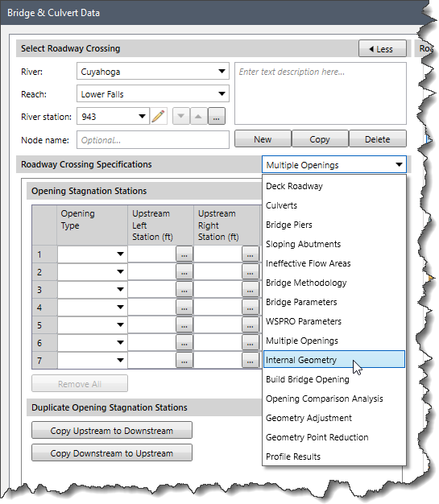Click Upstream Right Station ellipsis in row 3
This screenshot has width=439, height=504.
click(251, 290)
